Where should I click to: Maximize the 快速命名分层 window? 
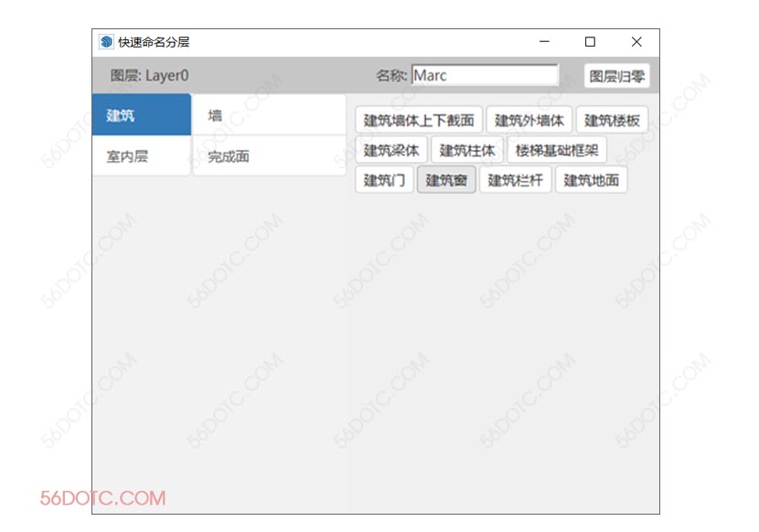(x=590, y=42)
